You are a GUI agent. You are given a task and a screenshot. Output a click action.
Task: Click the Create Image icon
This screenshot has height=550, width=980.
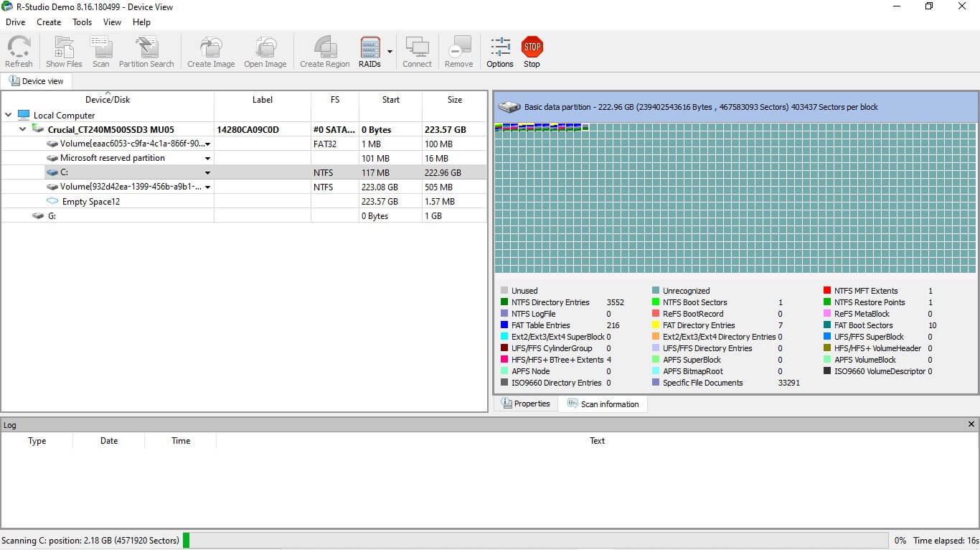[x=211, y=47]
